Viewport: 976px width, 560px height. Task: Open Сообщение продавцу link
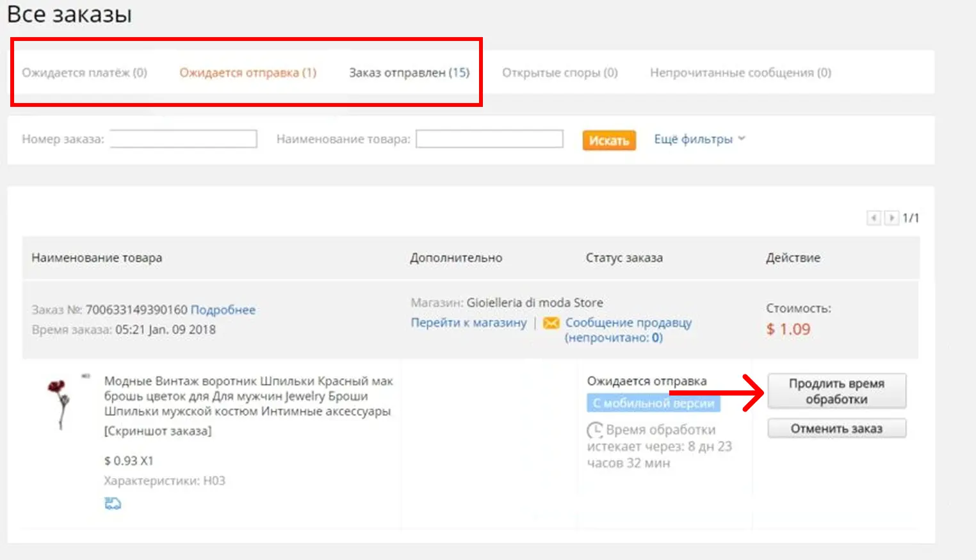[x=628, y=323]
